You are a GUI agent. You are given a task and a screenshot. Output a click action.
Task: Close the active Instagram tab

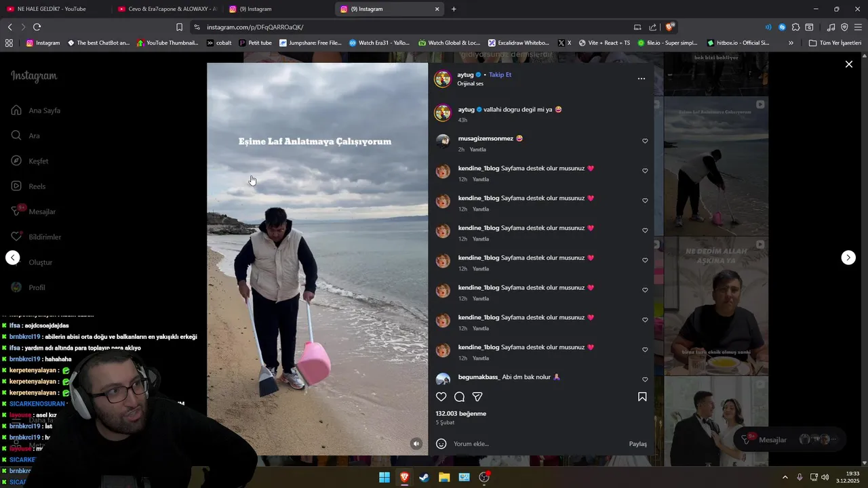pos(437,9)
